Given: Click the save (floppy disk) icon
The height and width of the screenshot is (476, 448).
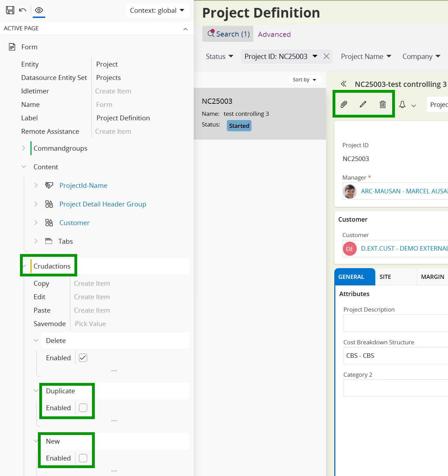Looking at the screenshot, I should click(x=10, y=10).
